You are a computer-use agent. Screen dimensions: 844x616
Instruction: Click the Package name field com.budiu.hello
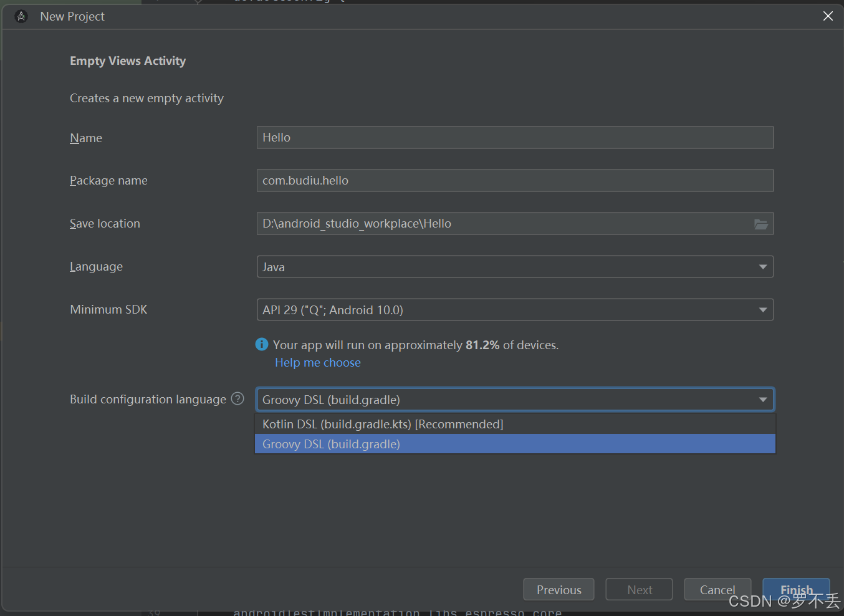click(515, 181)
